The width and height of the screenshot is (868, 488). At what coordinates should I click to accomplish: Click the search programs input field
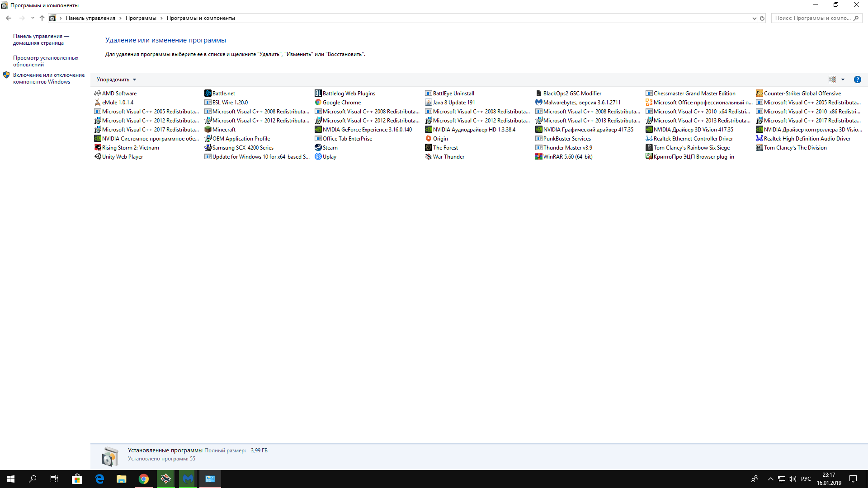pos(813,18)
